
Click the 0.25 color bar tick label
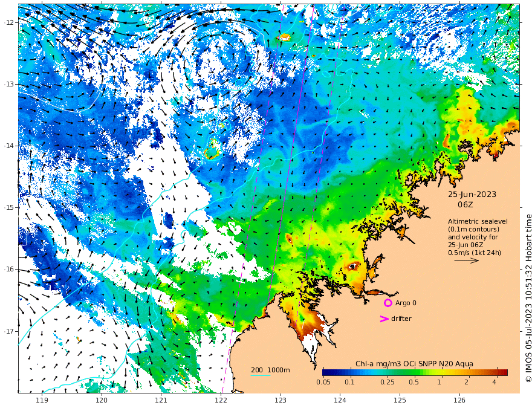(387, 382)
